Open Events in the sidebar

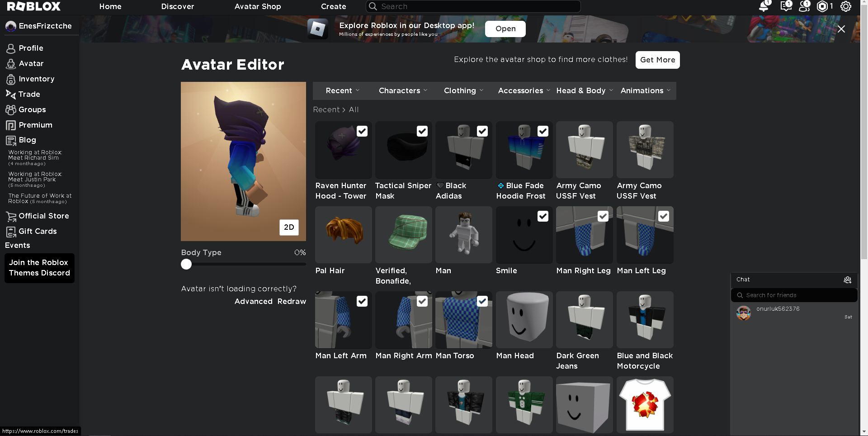18,246
